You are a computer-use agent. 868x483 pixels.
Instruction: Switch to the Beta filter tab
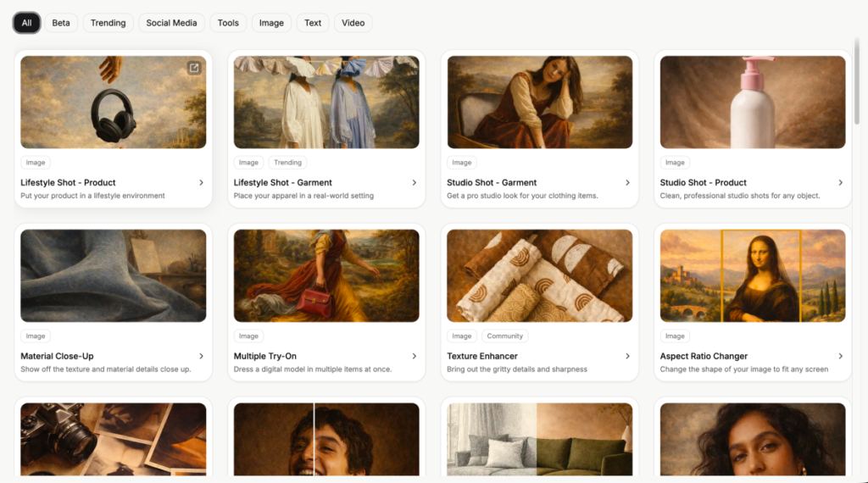(61, 23)
